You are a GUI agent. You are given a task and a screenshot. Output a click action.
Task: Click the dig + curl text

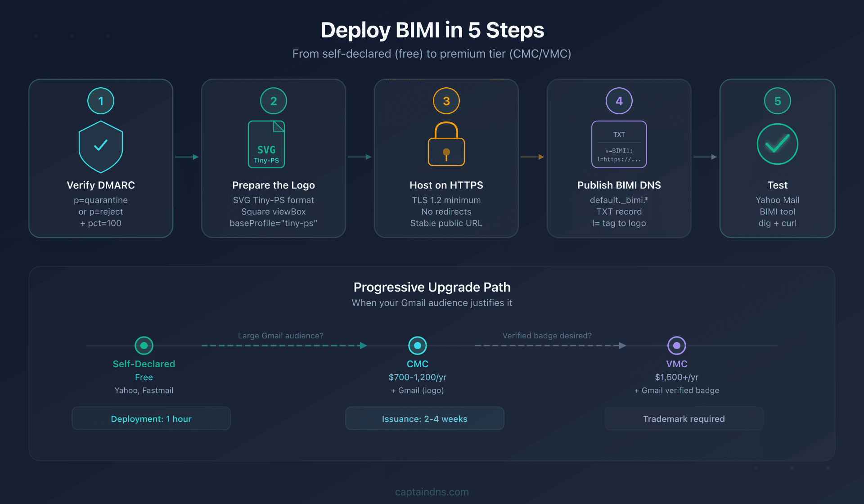point(778,223)
